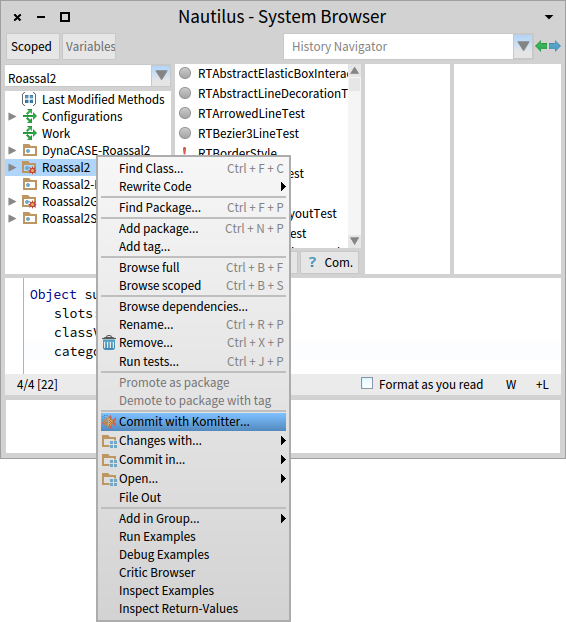Select Inspect Return-Values entry

point(194,609)
